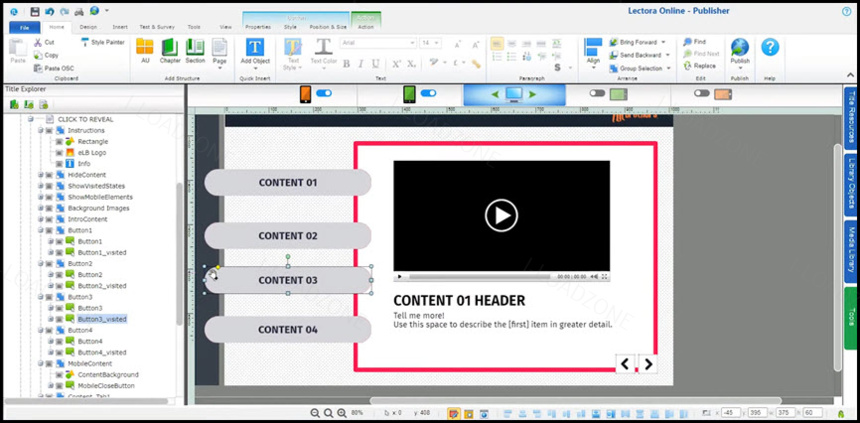Click the Redo arrow icon
Screen dimensions: 860x423
(65, 11)
